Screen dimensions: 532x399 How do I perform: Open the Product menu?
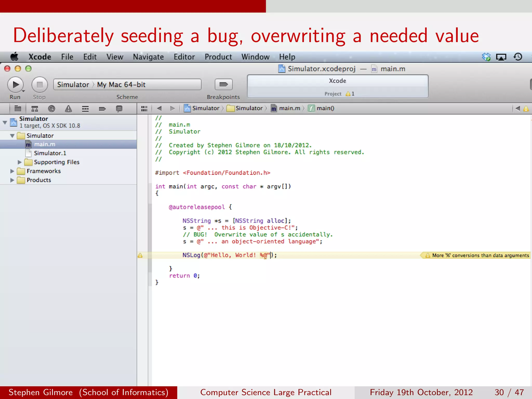click(218, 57)
